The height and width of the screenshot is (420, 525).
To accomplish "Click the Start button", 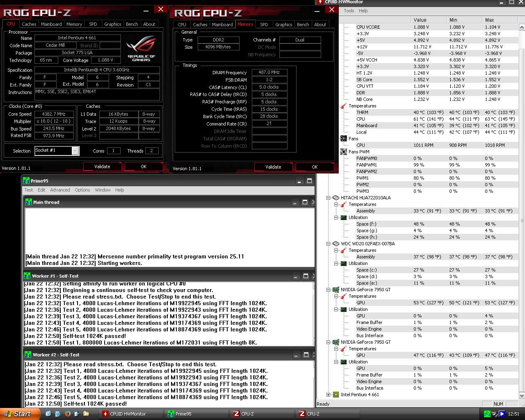I will coord(20,414).
